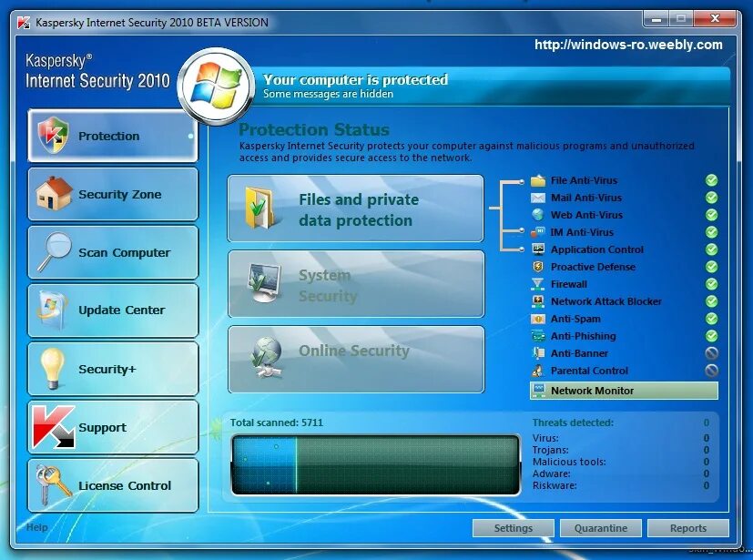Enable the disabled Parental Control status indicator
The width and height of the screenshot is (753, 560).
click(x=711, y=371)
